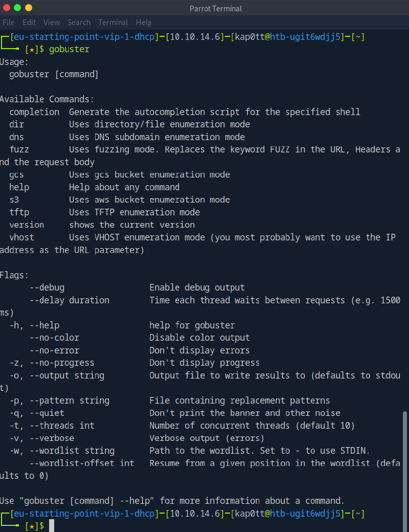Click the '--wordlist string' flag text
This screenshot has height=532, width=409.
[x=72, y=451]
